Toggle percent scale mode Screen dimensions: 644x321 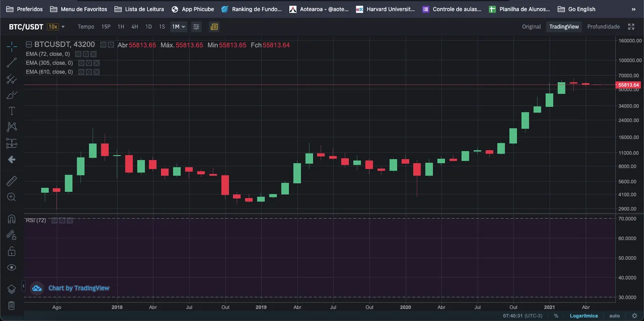[x=556, y=316]
